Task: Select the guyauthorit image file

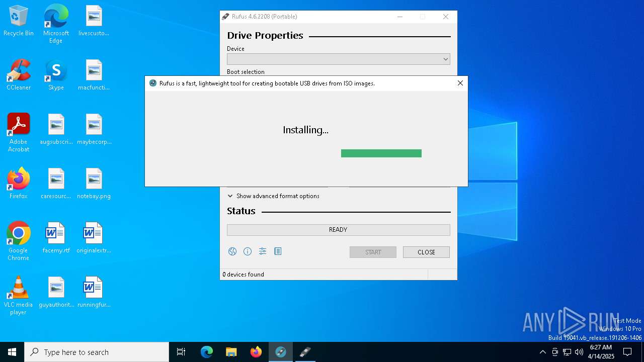Action: tap(56, 293)
